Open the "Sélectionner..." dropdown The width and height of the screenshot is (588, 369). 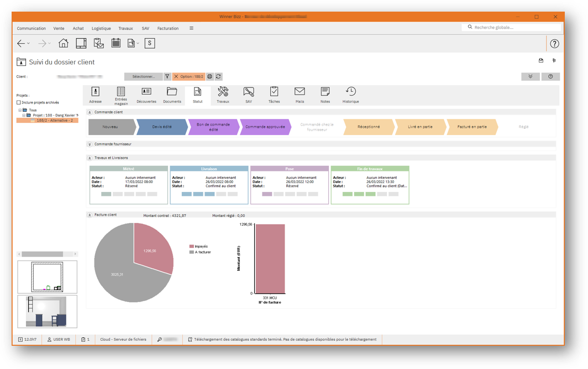(x=143, y=77)
